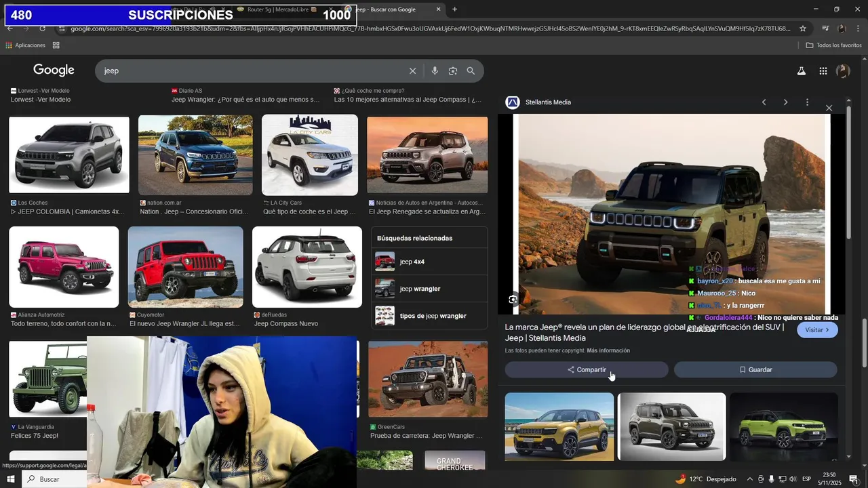Click the Visitar button

tap(817, 330)
